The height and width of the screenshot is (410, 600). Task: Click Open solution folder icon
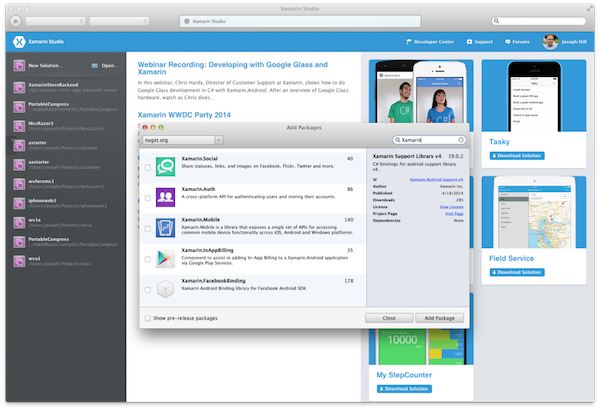95,66
